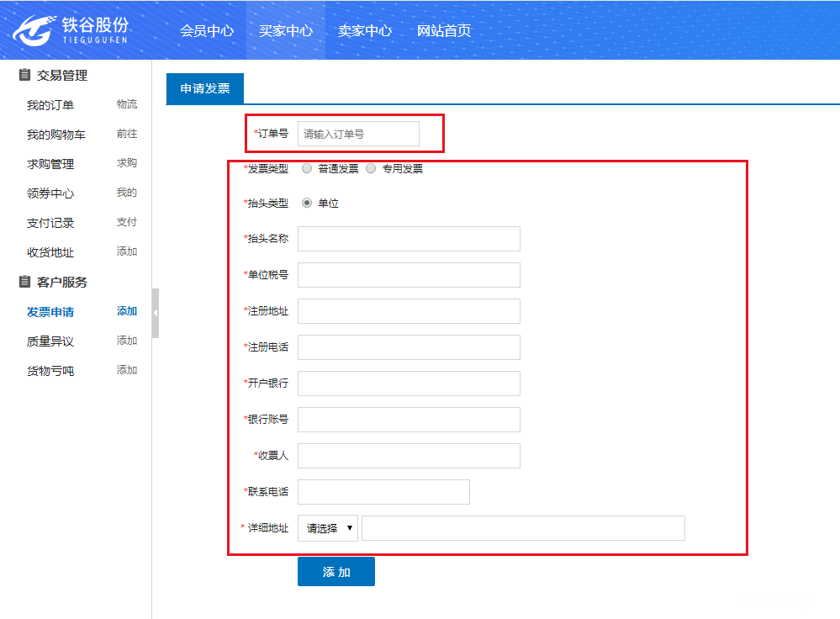Screen dimensions: 840x619
Task: Collapse the sidebar using the arrow handle
Action: tap(155, 313)
